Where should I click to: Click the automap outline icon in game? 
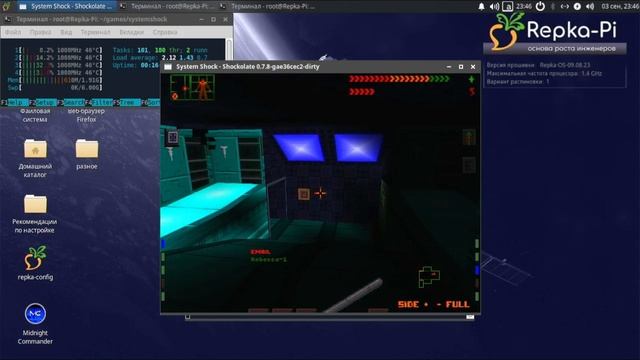[429, 277]
